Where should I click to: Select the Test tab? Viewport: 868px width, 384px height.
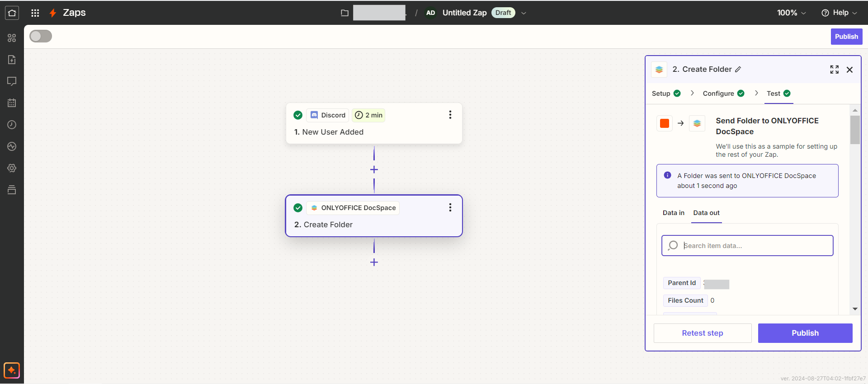778,94
